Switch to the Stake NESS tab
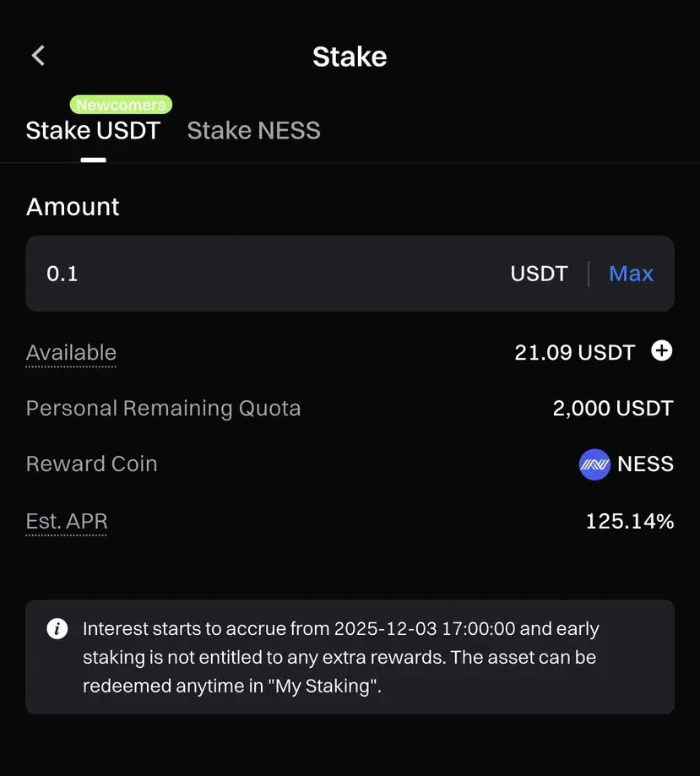This screenshot has height=776, width=700. (253, 131)
